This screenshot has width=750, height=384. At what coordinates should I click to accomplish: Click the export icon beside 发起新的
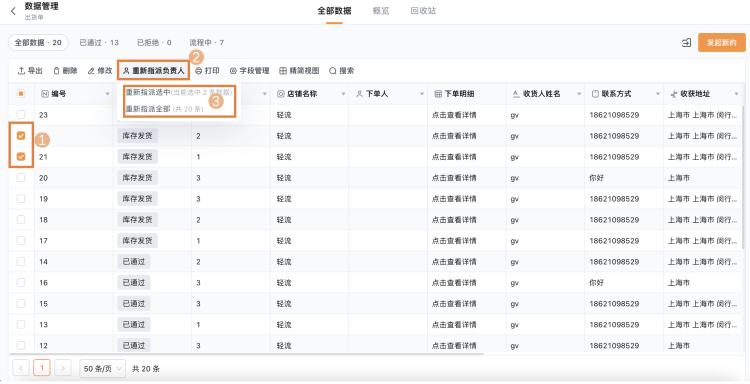pos(686,43)
